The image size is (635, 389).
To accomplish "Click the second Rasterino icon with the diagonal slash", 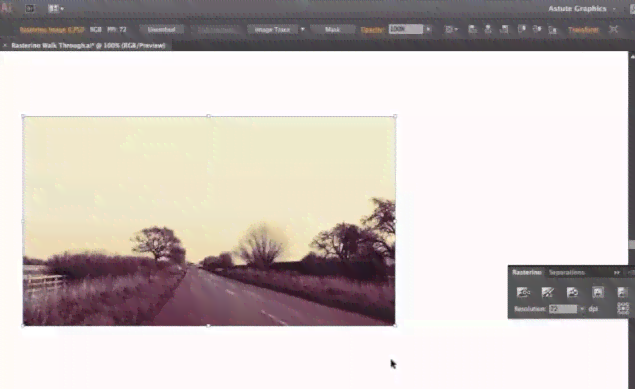I will 548,292.
